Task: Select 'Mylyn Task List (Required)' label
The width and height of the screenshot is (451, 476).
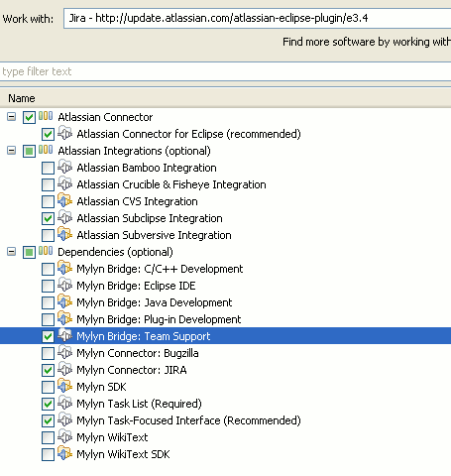Action: tap(139, 404)
